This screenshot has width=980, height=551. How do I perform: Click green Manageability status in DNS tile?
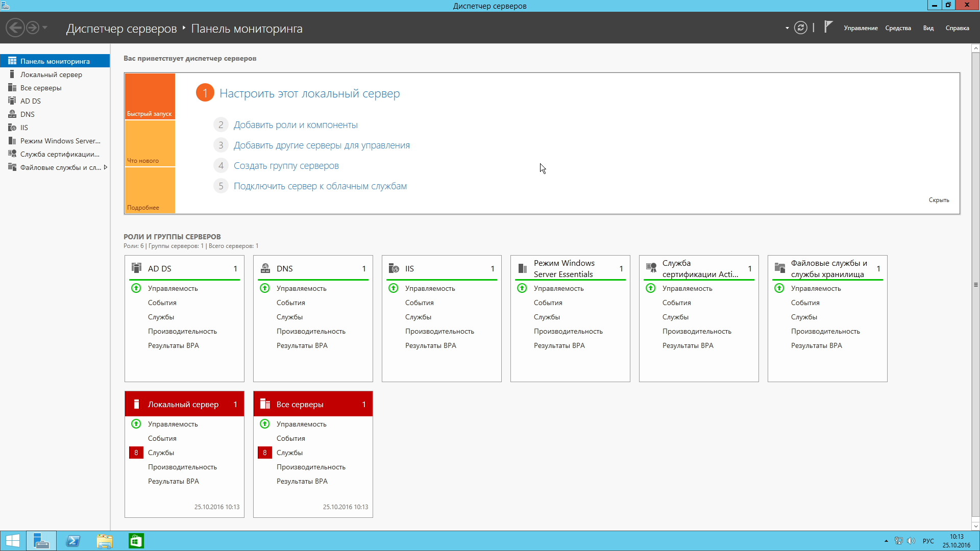[x=265, y=288]
